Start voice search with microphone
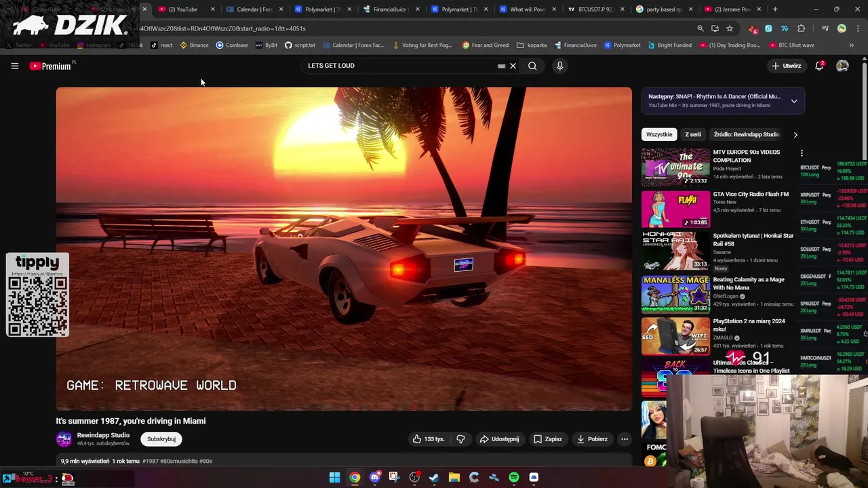 [x=559, y=66]
